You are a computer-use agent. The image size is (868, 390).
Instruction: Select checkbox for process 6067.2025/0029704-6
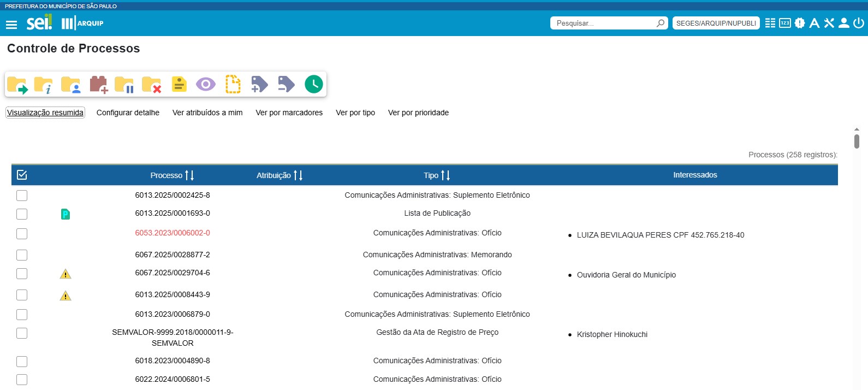pos(22,274)
